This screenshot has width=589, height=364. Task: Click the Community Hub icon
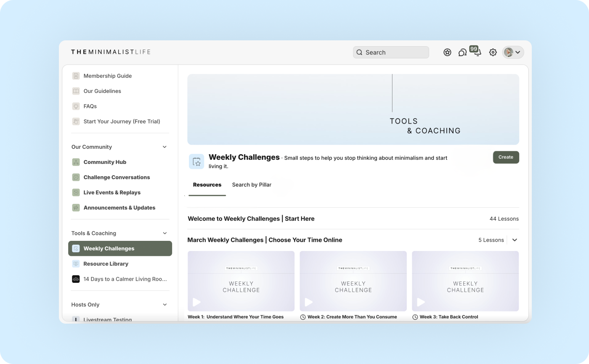click(x=76, y=162)
